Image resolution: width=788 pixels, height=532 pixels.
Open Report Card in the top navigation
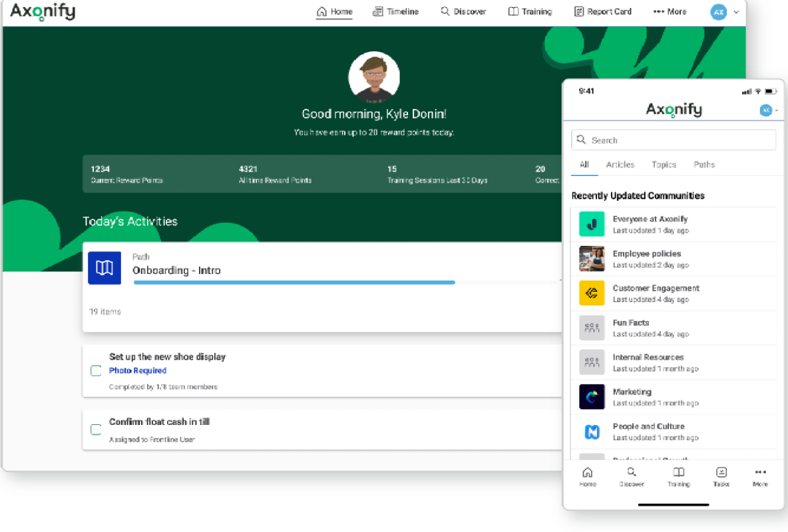602,11
